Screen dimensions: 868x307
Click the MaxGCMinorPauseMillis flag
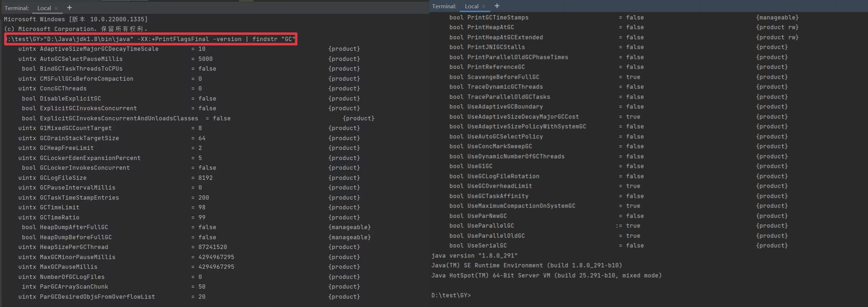tap(77, 257)
